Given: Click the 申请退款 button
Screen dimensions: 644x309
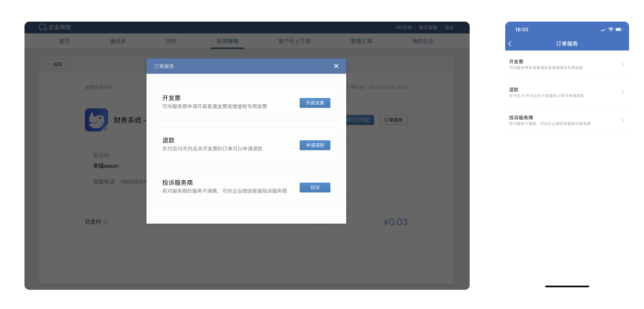Looking at the screenshot, I should [316, 145].
